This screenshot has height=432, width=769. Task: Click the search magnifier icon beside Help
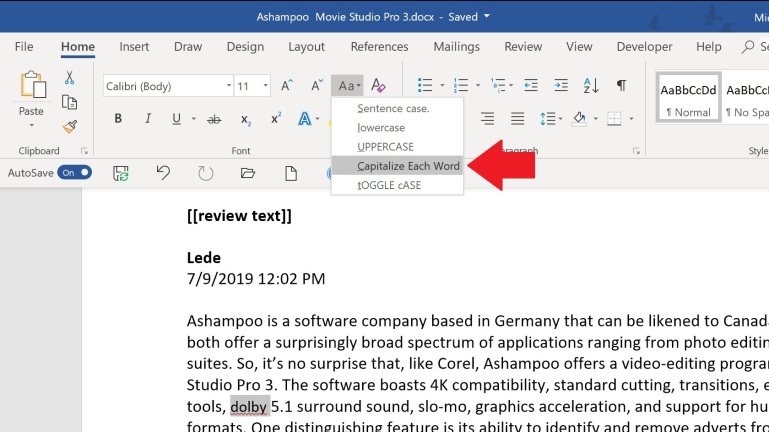(747, 47)
